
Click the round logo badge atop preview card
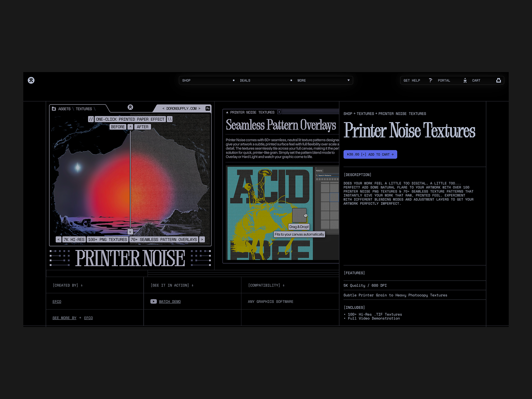[130, 107]
